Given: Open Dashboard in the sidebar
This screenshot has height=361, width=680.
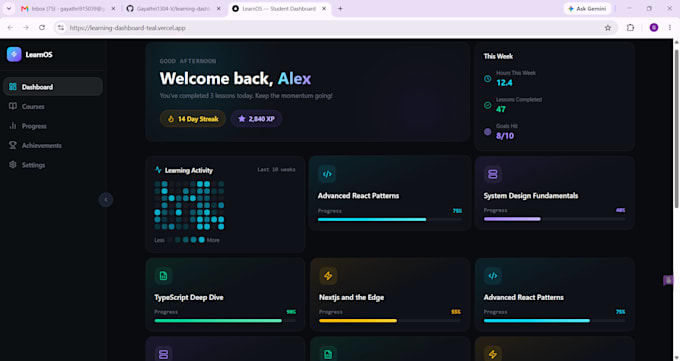Looking at the screenshot, I should [53, 87].
